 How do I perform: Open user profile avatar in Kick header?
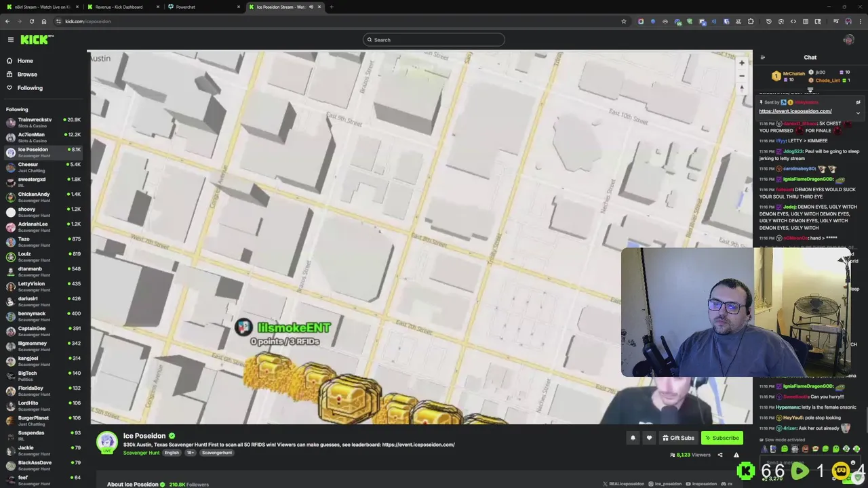click(848, 40)
